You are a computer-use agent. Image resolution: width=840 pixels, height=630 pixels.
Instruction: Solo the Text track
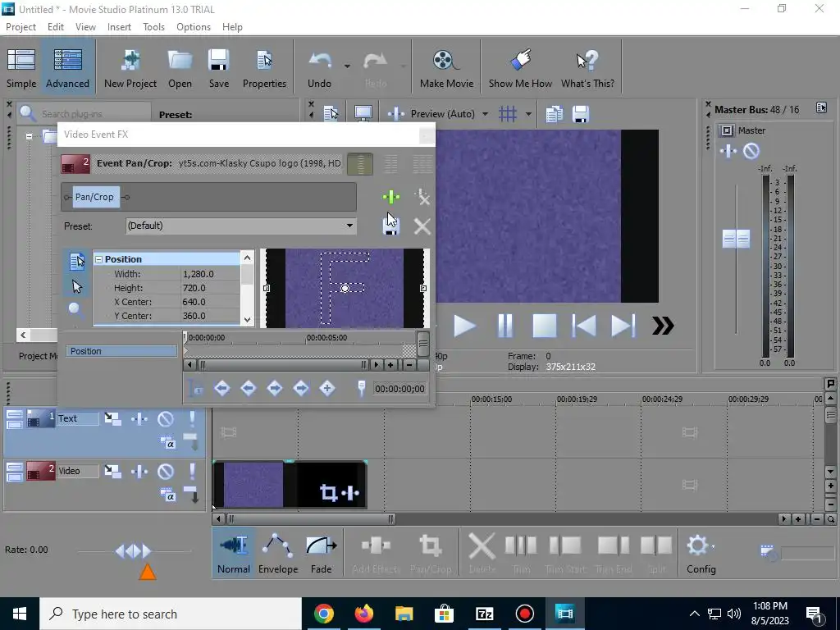point(192,418)
